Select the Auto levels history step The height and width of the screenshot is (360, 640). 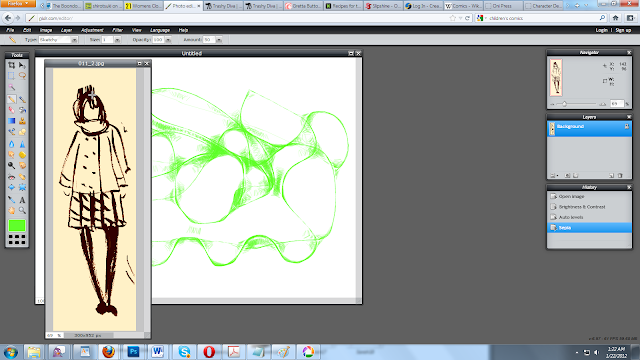pos(589,217)
